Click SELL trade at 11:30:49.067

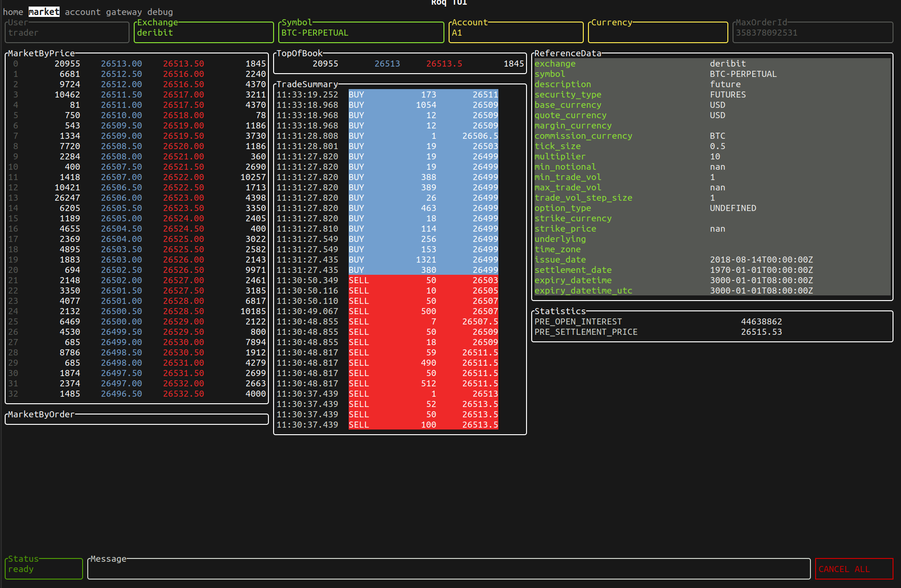(x=387, y=311)
